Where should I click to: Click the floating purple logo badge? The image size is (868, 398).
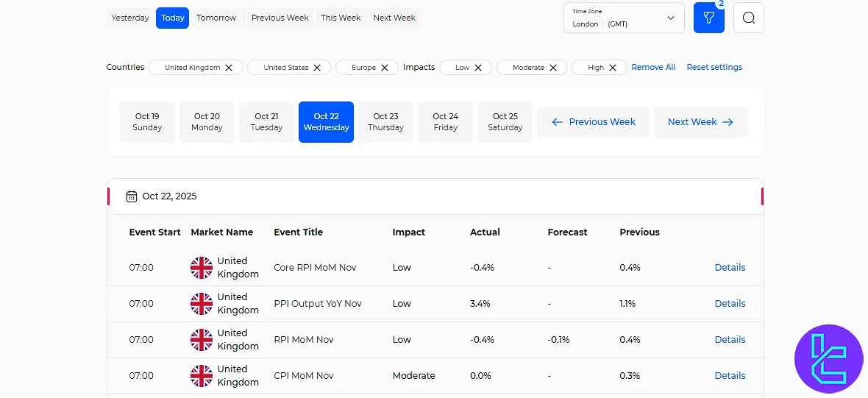828,358
